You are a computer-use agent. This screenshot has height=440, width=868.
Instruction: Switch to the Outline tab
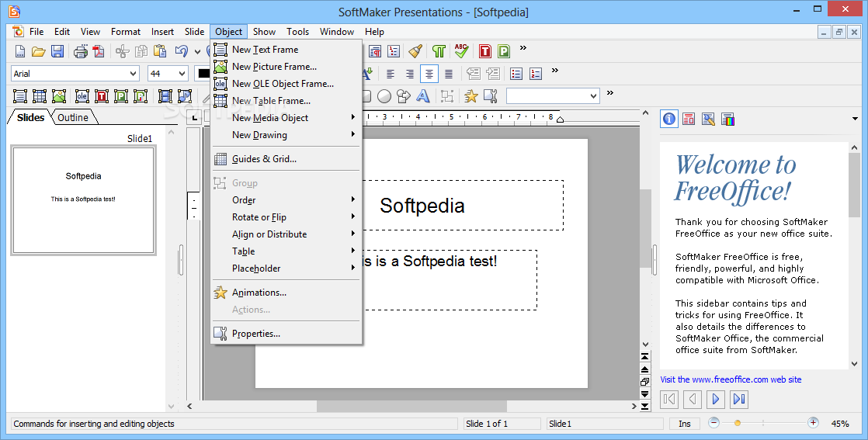tap(73, 117)
